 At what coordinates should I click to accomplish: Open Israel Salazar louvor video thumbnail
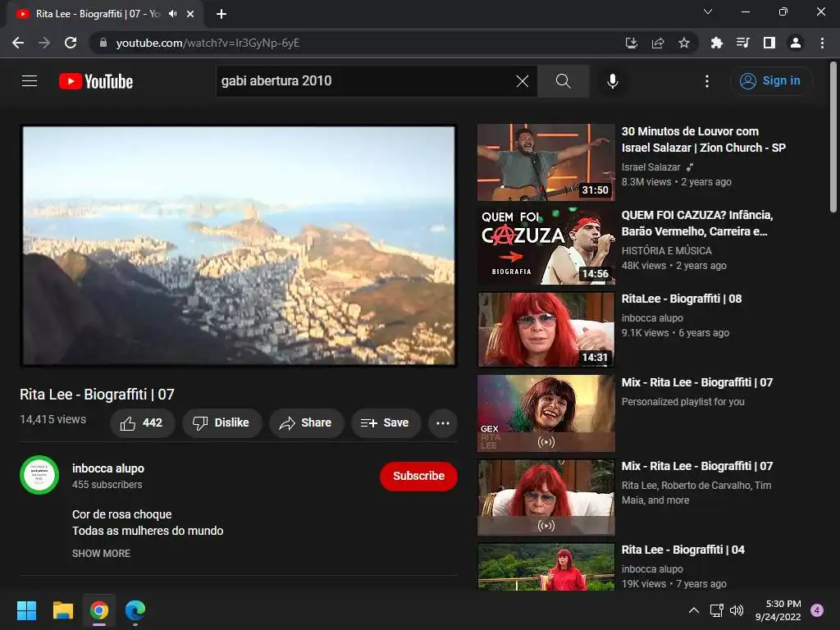[546, 162]
